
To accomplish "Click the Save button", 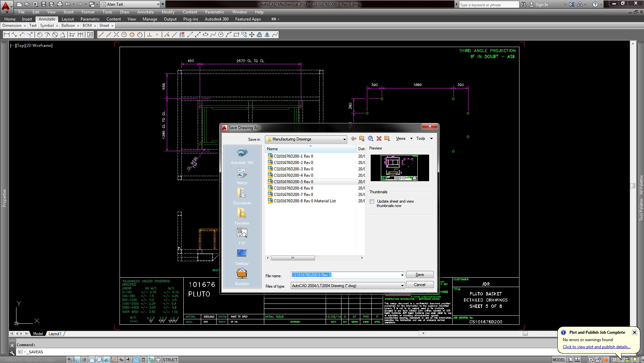I will pos(419,275).
